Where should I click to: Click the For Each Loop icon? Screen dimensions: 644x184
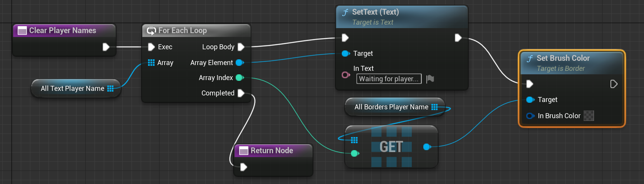[151, 30]
